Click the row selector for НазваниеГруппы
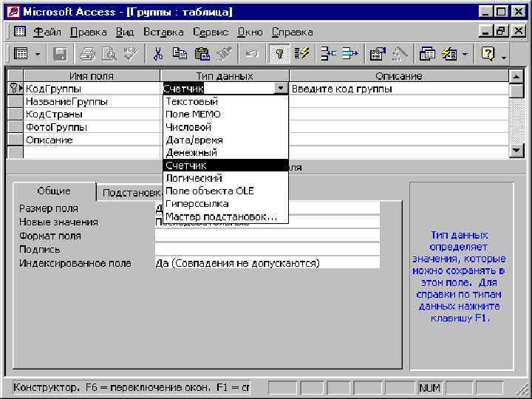Image resolution: width=532 pixels, height=399 pixels. coord(15,101)
